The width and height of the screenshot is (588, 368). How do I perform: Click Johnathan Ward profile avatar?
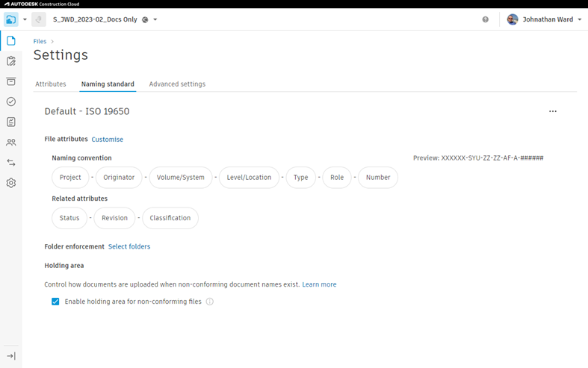click(513, 19)
